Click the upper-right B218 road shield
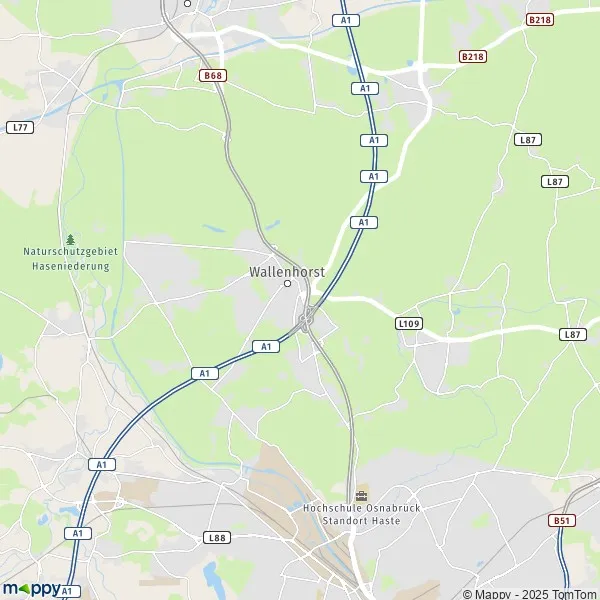Viewport: 600px width, 600px height. click(x=540, y=20)
